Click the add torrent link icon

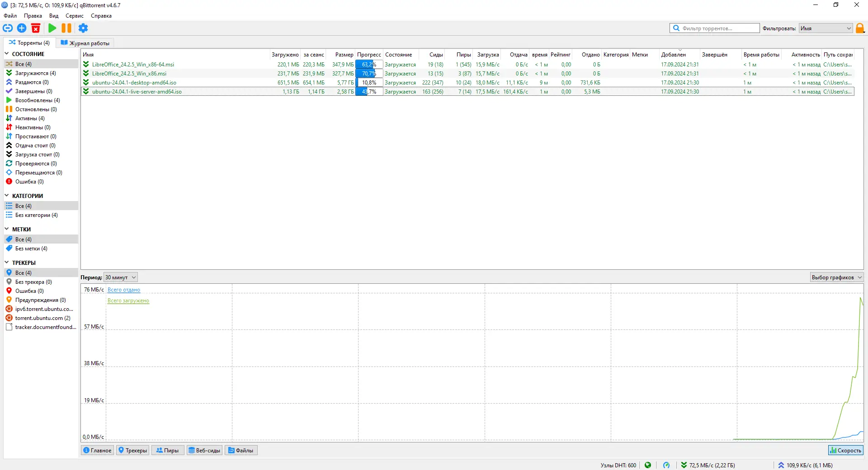8,28
